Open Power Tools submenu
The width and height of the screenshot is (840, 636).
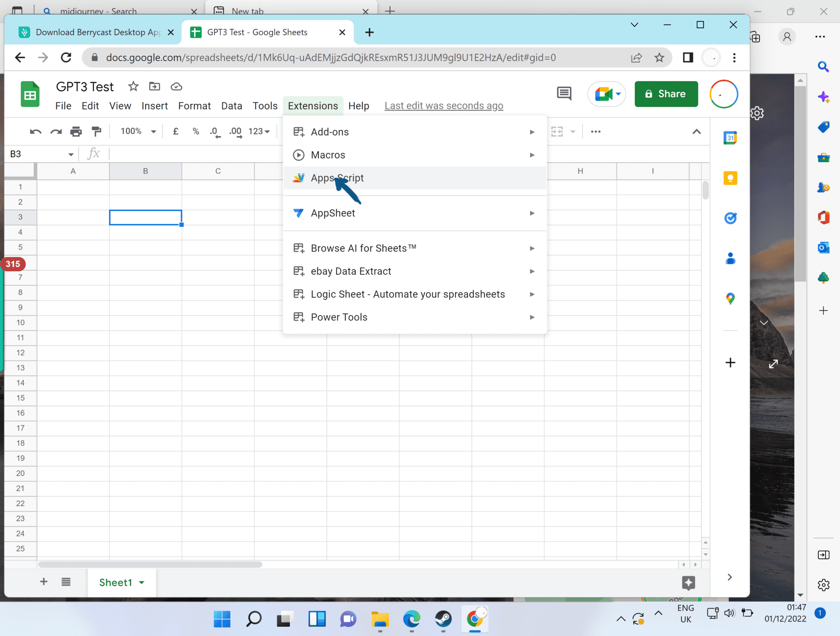tap(415, 317)
